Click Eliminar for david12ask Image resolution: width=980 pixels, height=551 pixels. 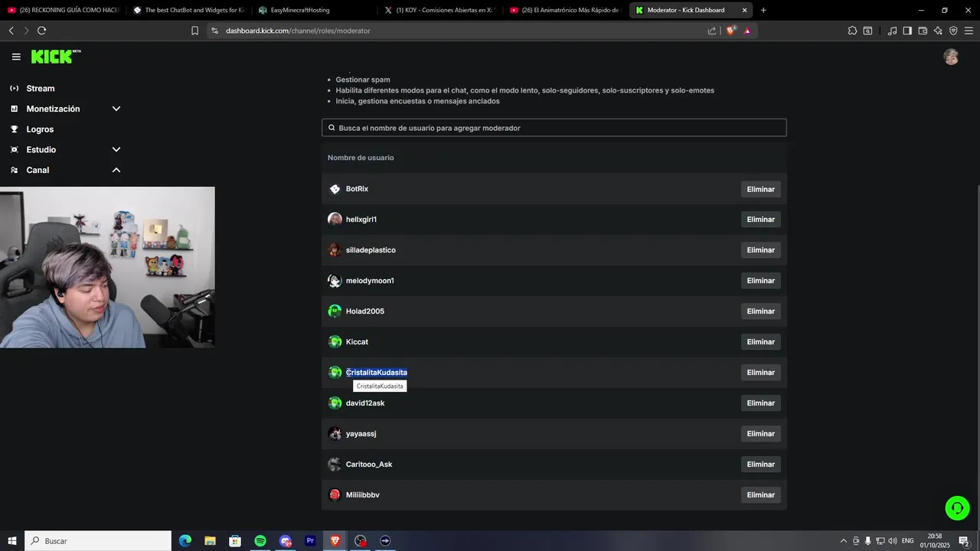point(760,403)
